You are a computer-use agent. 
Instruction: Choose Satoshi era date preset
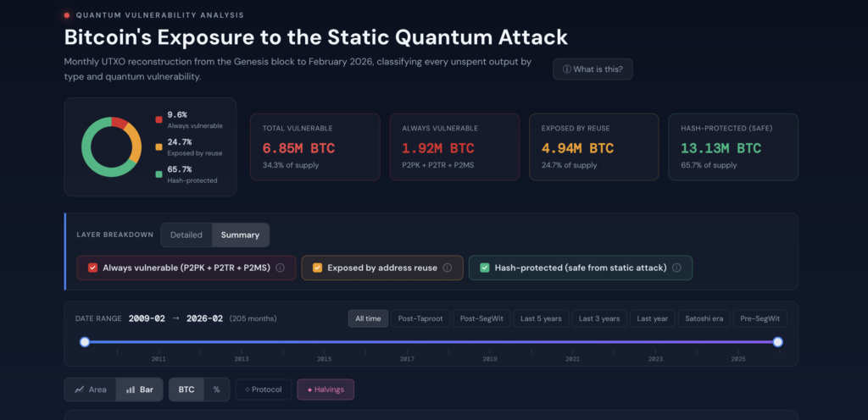703,318
